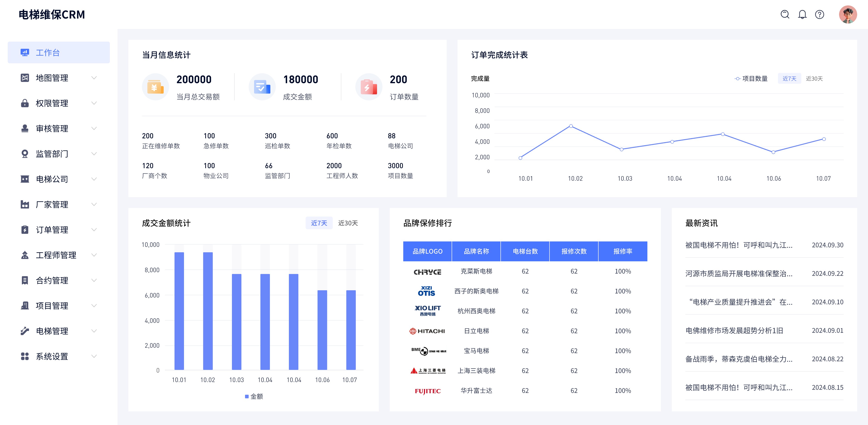
Task: Expand 电梯管理 dropdown arrow
Action: (x=94, y=331)
